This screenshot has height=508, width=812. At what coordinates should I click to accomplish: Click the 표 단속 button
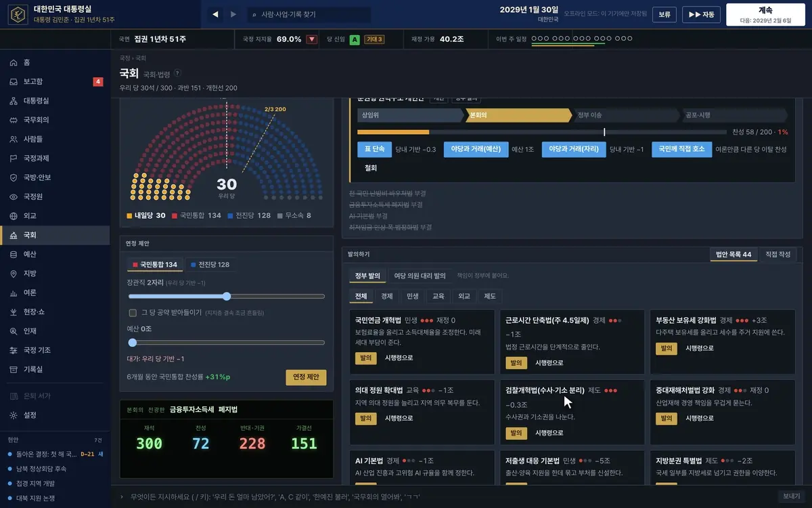(374, 149)
